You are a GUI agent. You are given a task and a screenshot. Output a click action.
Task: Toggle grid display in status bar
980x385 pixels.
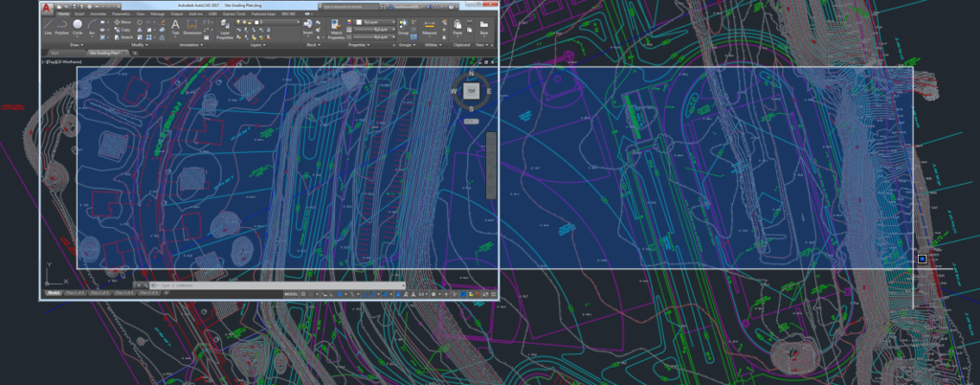(303, 293)
